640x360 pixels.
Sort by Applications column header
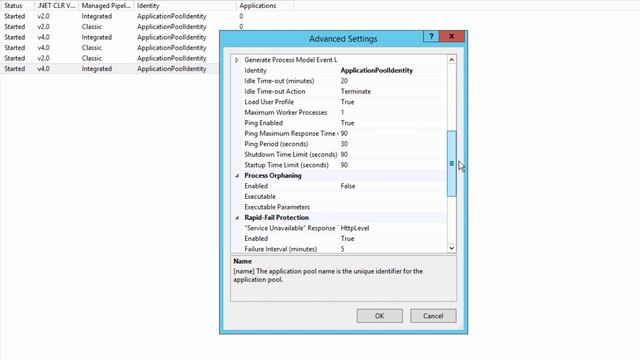click(x=264, y=6)
